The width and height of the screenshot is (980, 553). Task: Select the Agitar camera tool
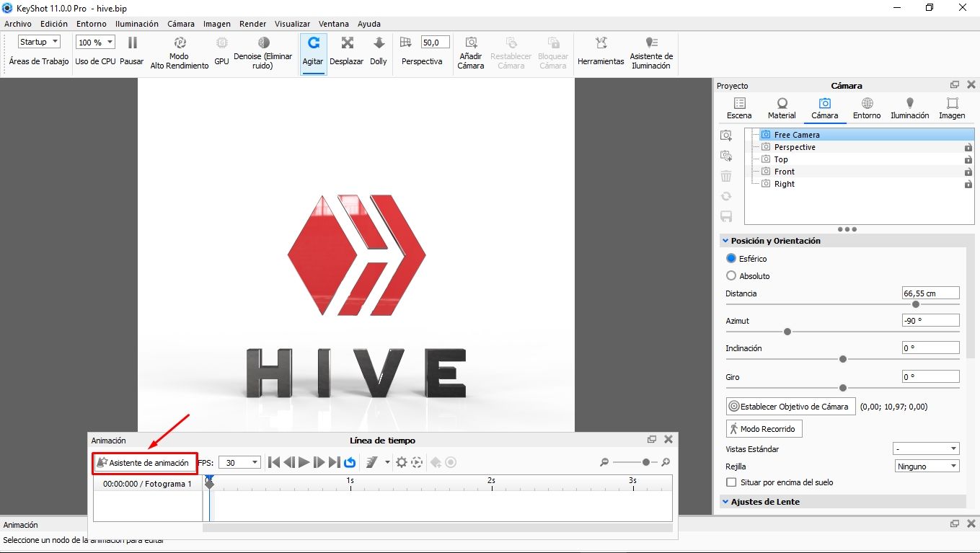(x=313, y=52)
